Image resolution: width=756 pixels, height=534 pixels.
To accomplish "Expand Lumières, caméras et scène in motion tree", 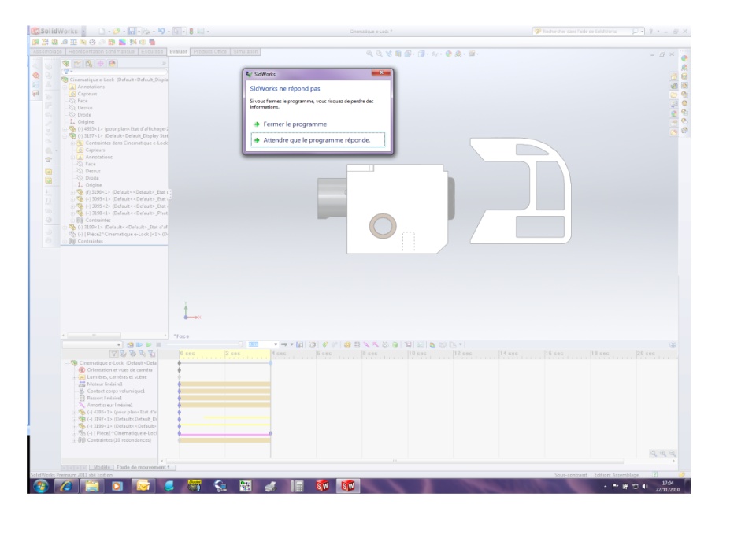I will click(x=74, y=377).
